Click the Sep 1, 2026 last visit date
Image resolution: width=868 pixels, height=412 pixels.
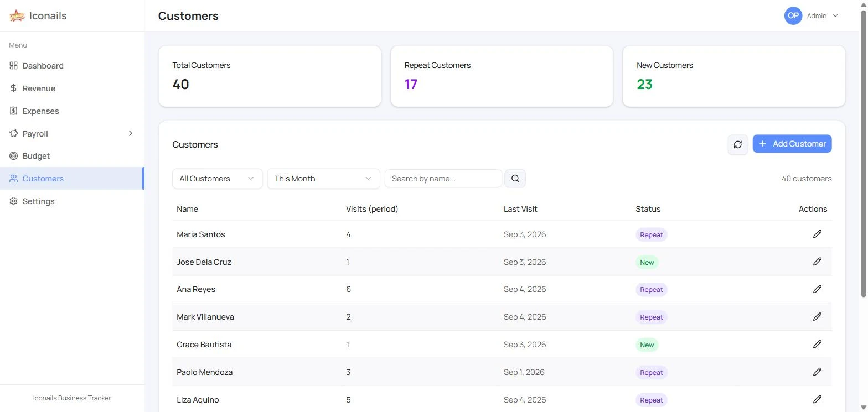[524, 372]
